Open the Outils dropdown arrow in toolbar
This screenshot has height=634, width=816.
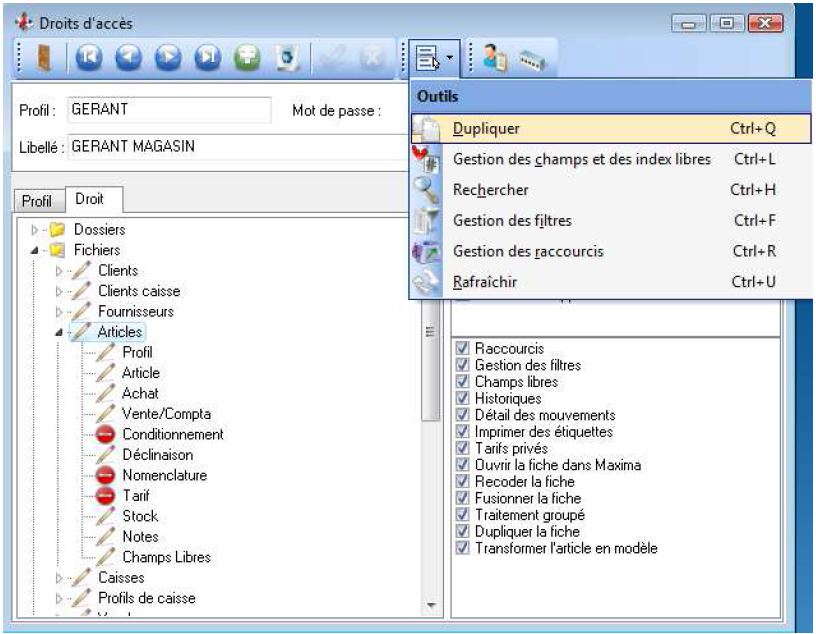coord(449,61)
